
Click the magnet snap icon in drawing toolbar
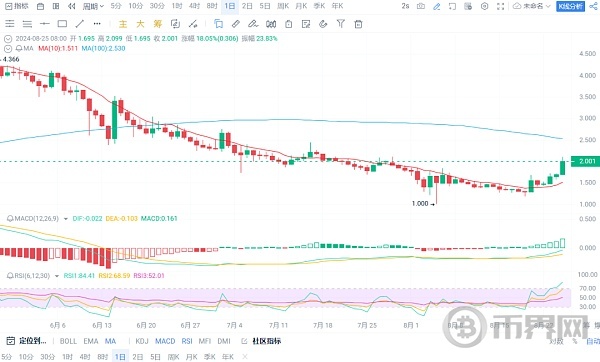point(323,24)
